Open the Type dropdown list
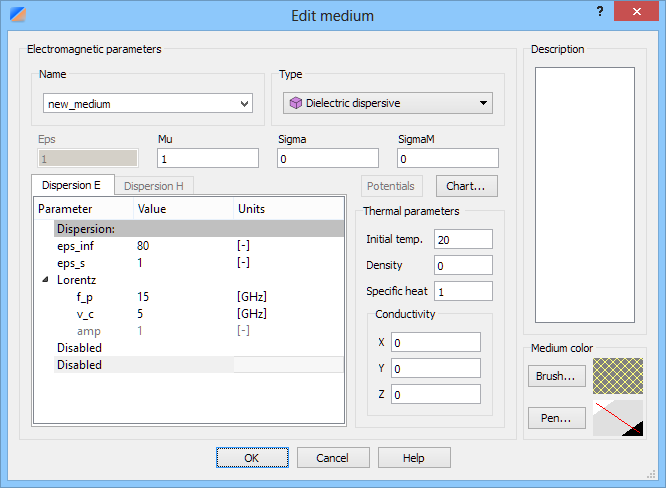 pyautogui.click(x=388, y=103)
